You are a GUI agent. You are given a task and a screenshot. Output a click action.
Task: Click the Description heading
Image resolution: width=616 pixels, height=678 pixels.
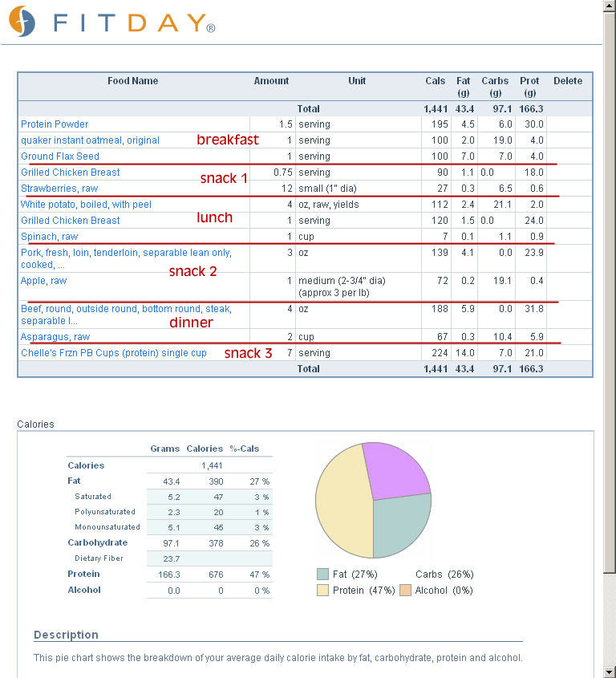(66, 635)
